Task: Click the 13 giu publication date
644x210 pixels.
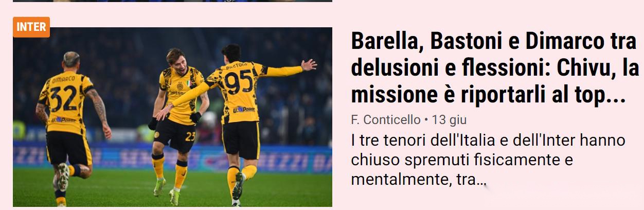Action: coord(449,120)
